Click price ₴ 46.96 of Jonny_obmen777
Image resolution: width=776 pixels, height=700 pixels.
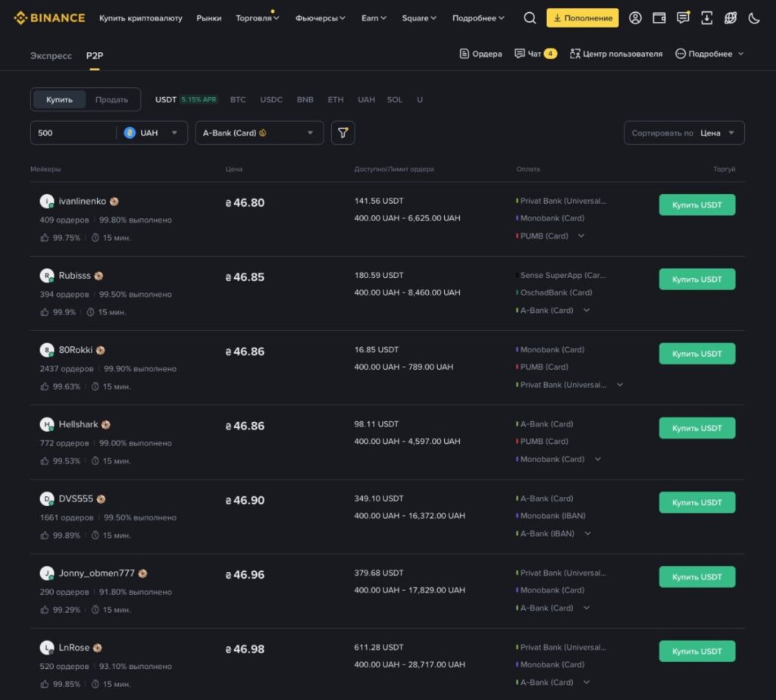point(245,574)
